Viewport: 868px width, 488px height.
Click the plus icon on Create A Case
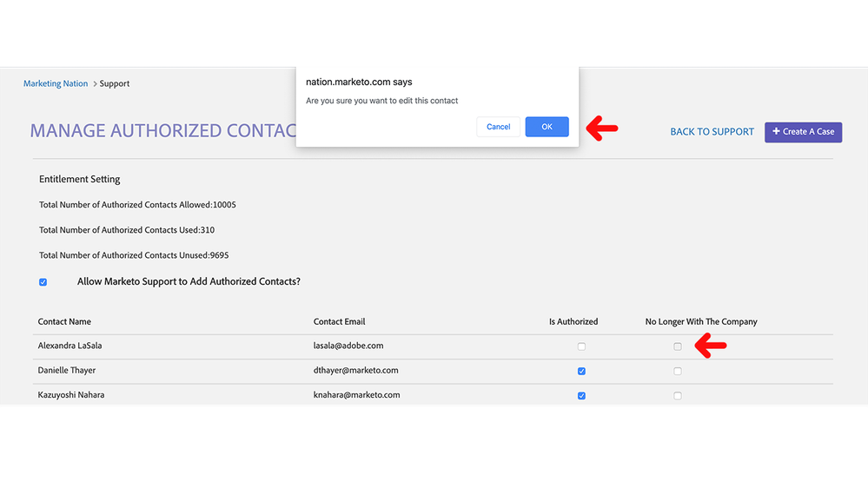[x=776, y=131]
